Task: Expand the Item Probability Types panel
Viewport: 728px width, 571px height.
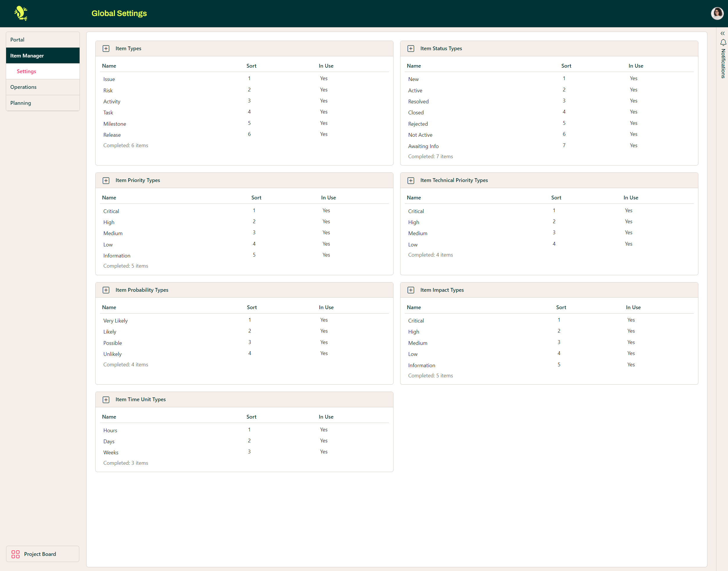Action: (x=106, y=290)
